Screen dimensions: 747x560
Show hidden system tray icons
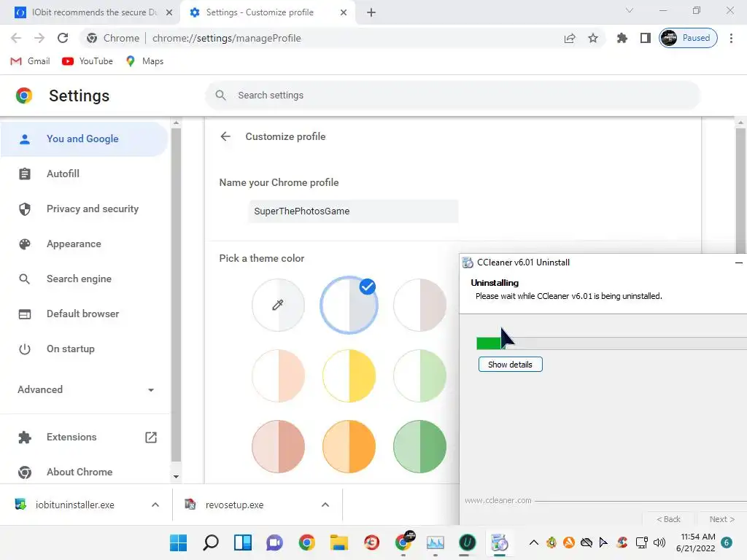tap(534, 542)
